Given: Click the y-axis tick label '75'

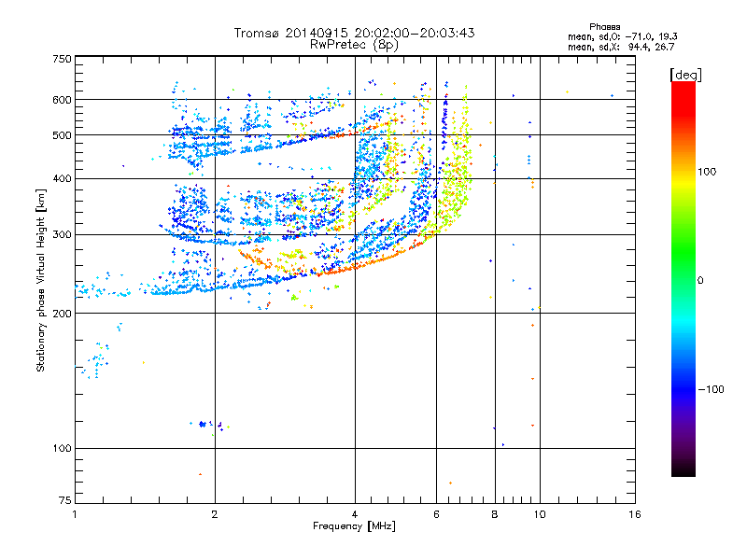Looking at the screenshot, I should tap(65, 500).
